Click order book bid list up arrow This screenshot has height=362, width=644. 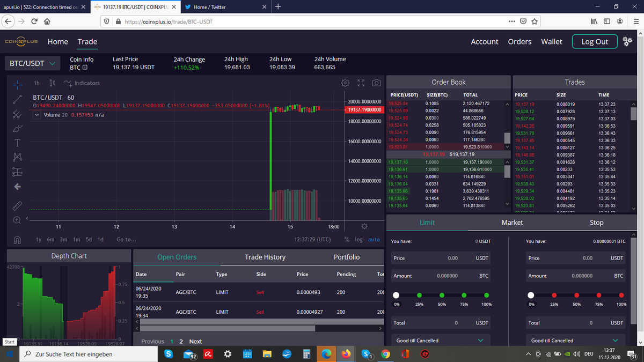coord(507,162)
